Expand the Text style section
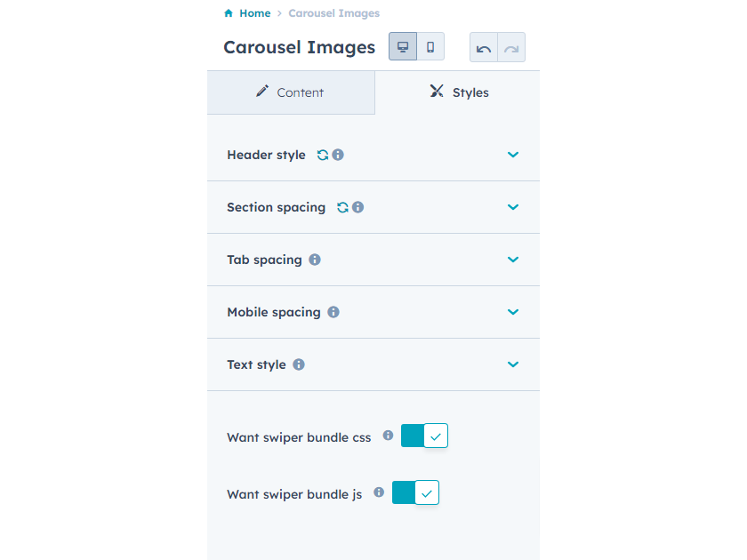Image resolution: width=747 pixels, height=560 pixels. (513, 364)
